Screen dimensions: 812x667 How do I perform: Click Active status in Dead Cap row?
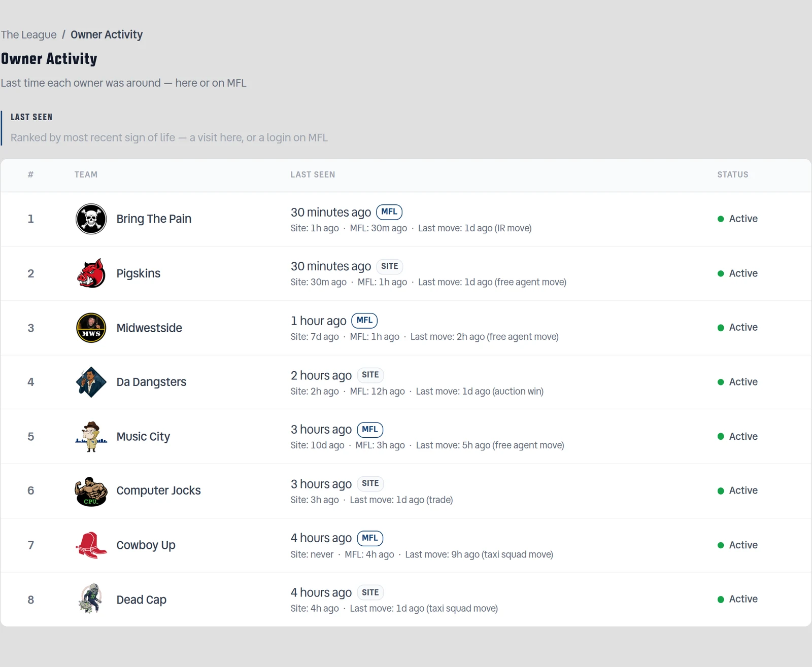click(x=737, y=599)
